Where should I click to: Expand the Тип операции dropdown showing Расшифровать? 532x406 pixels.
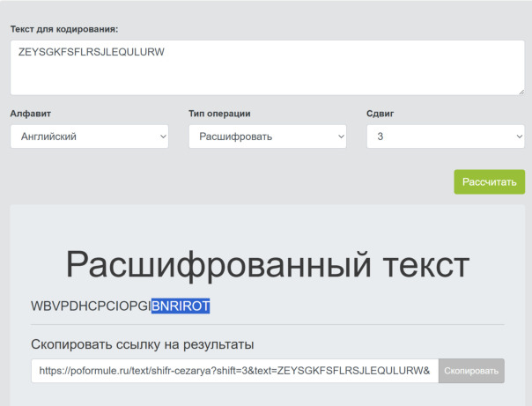267,137
